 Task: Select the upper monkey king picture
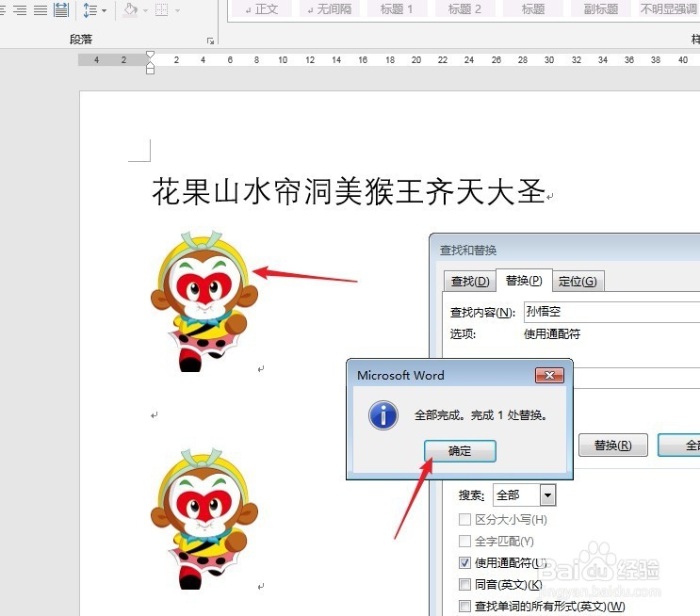[204, 301]
